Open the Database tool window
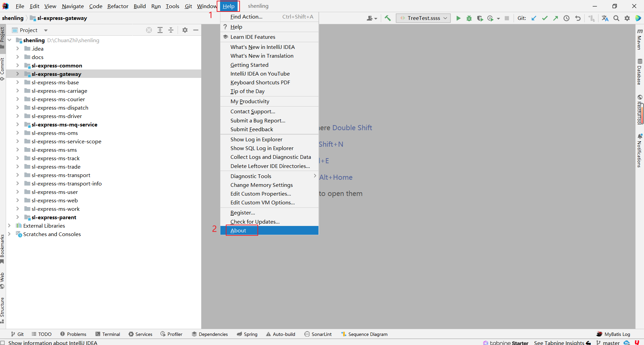Image resolution: width=644 pixels, height=345 pixels. coord(639,71)
